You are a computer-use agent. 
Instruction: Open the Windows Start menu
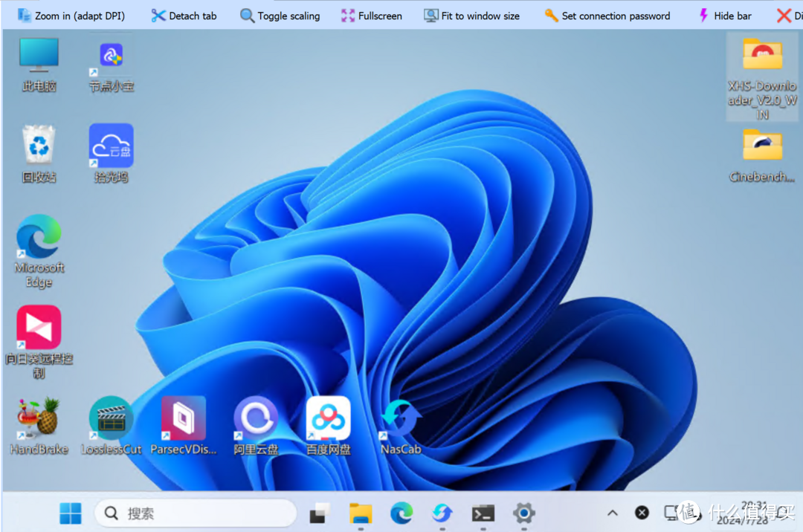point(71,513)
